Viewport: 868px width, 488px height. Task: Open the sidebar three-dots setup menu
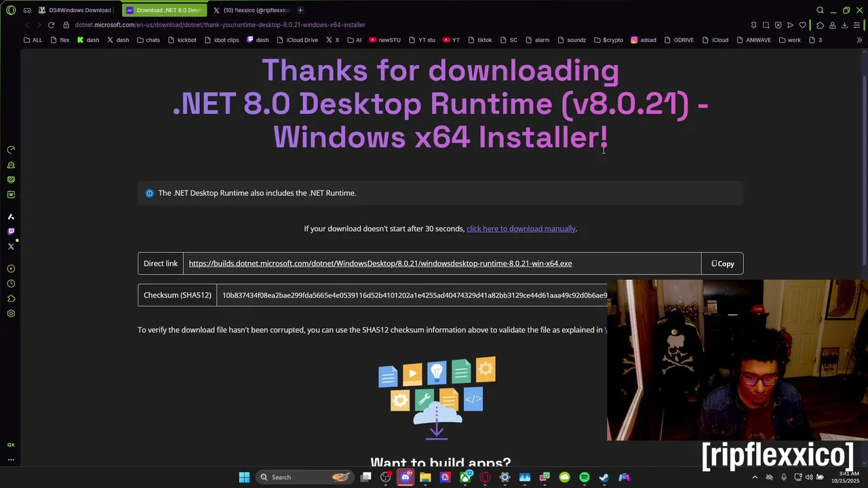point(11,460)
